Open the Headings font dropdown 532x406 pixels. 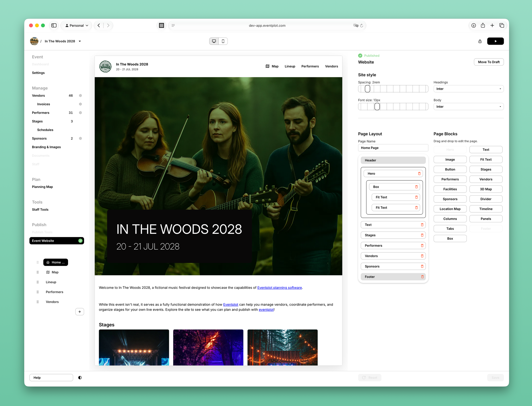click(468, 89)
